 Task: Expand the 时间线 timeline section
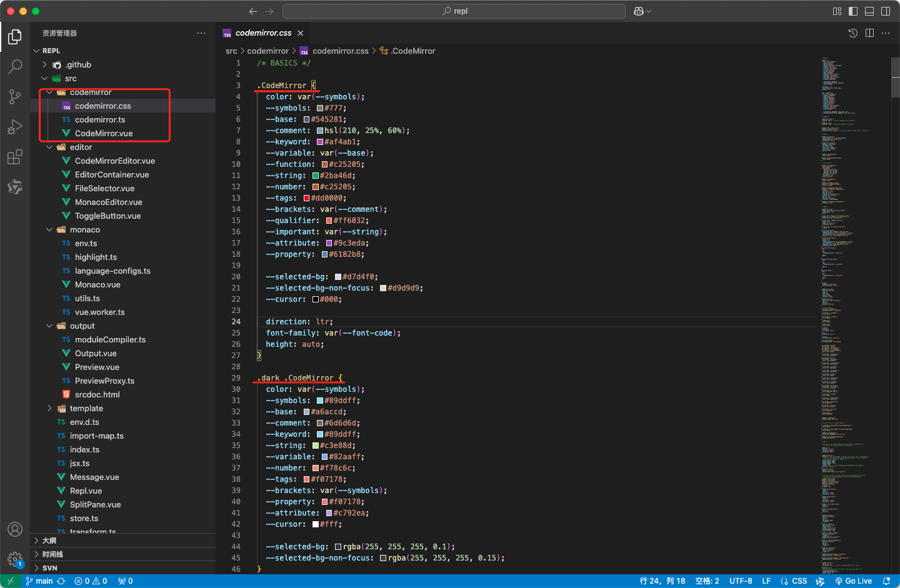pyautogui.click(x=123, y=554)
